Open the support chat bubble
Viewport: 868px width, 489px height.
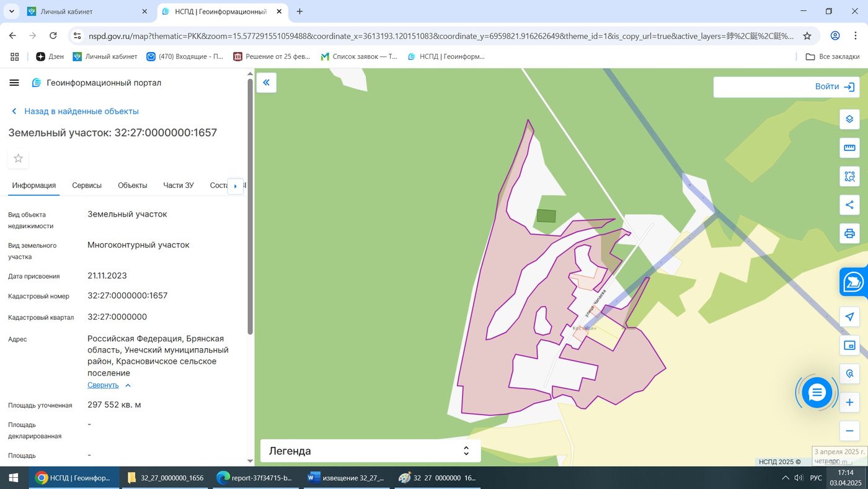coord(817,392)
